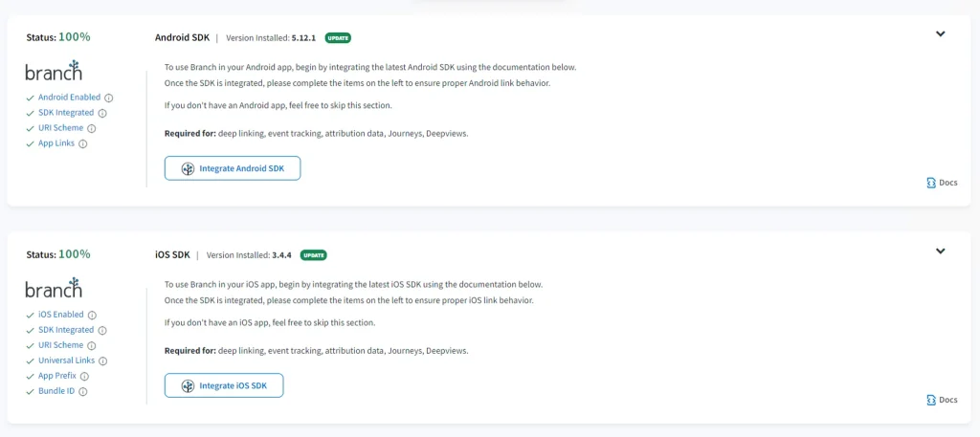Select the Universal Links checklist item
Viewport: 980px width, 437px height.
coord(65,361)
